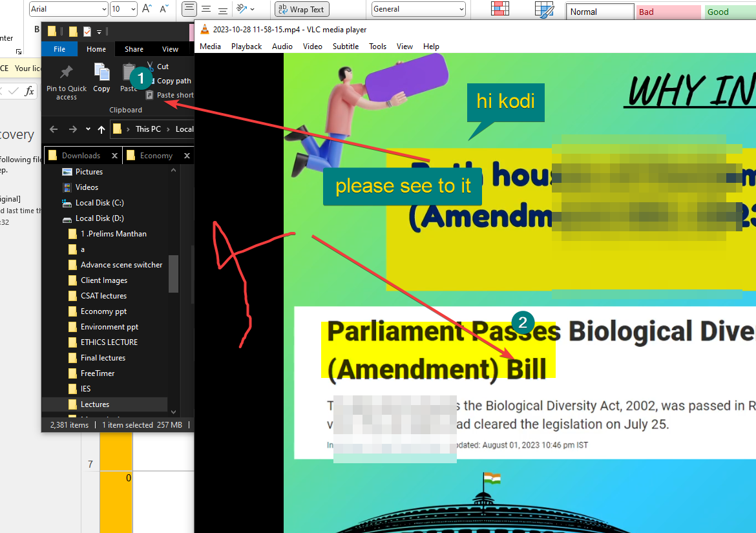The height and width of the screenshot is (533, 756).
Task: Click the VLC cone icon in title bar
Action: (205, 30)
